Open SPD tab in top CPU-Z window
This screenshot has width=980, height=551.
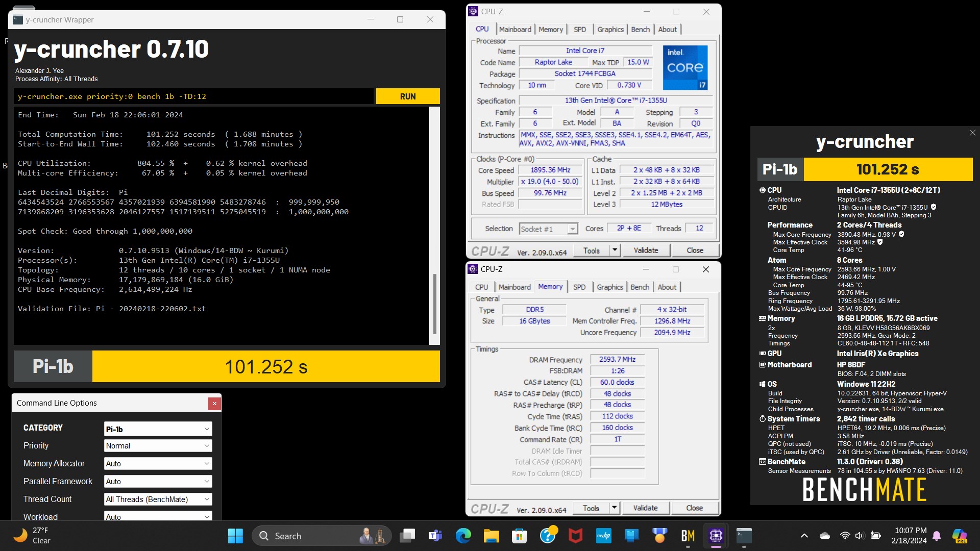[x=580, y=30]
